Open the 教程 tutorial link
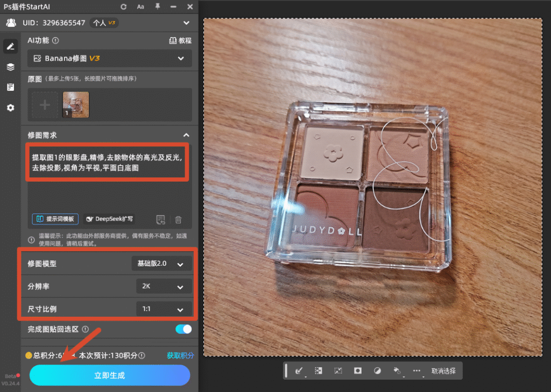The image size is (551, 392). click(x=180, y=40)
